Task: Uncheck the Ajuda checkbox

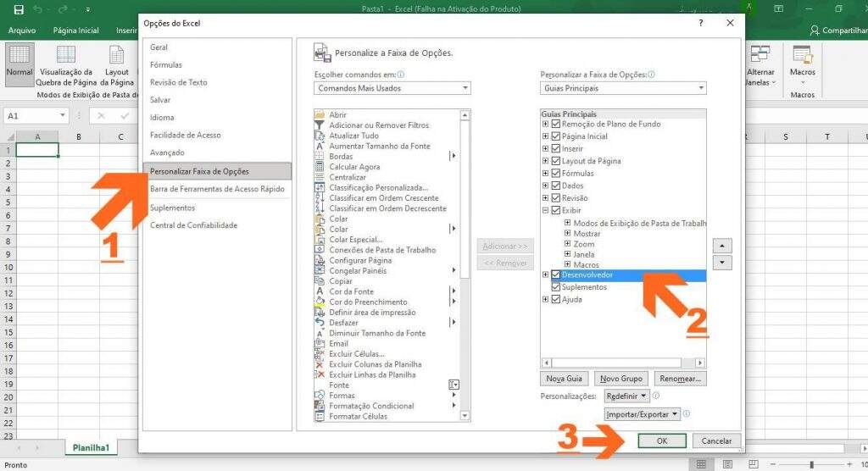Action: coord(556,299)
